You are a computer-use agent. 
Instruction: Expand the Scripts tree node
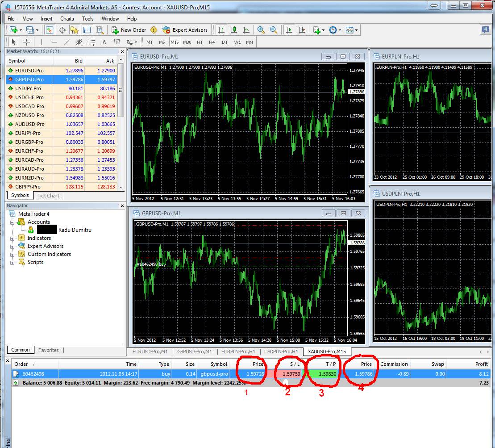(x=12, y=263)
